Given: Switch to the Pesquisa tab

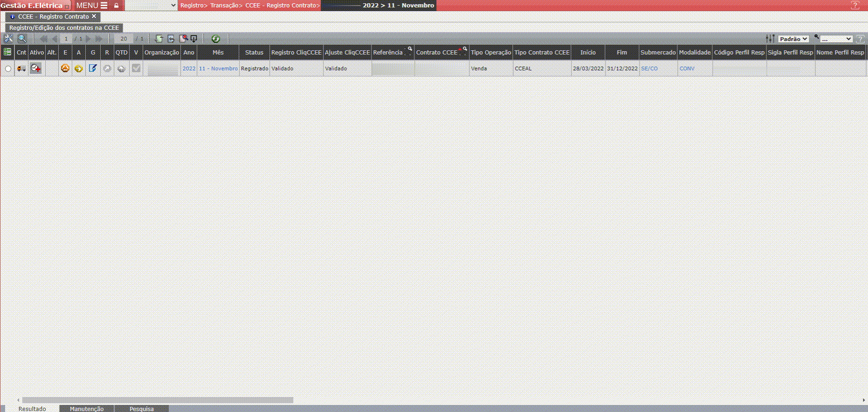Looking at the screenshot, I should (141, 409).
